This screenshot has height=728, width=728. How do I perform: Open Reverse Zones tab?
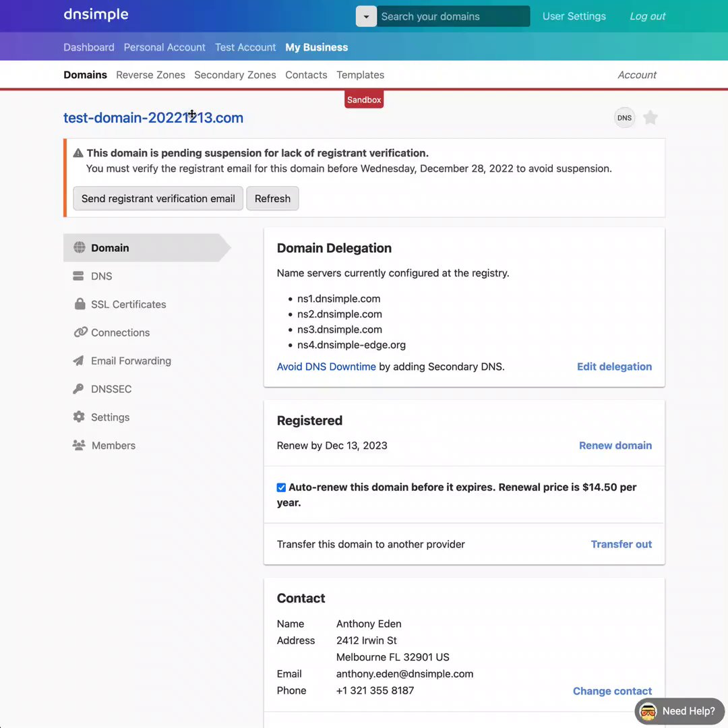pyautogui.click(x=150, y=75)
